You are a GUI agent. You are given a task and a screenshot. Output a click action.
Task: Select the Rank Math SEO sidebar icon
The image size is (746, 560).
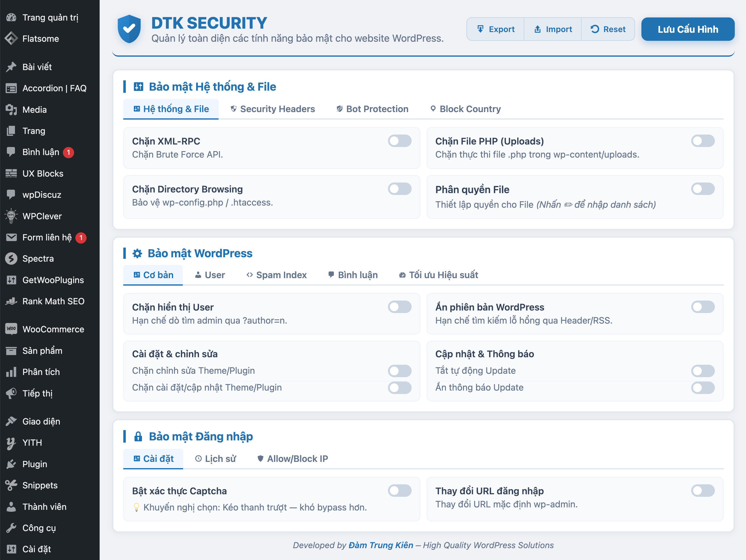11,301
